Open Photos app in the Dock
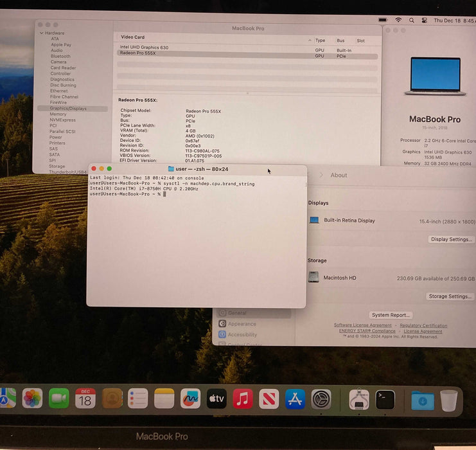 click(33, 398)
